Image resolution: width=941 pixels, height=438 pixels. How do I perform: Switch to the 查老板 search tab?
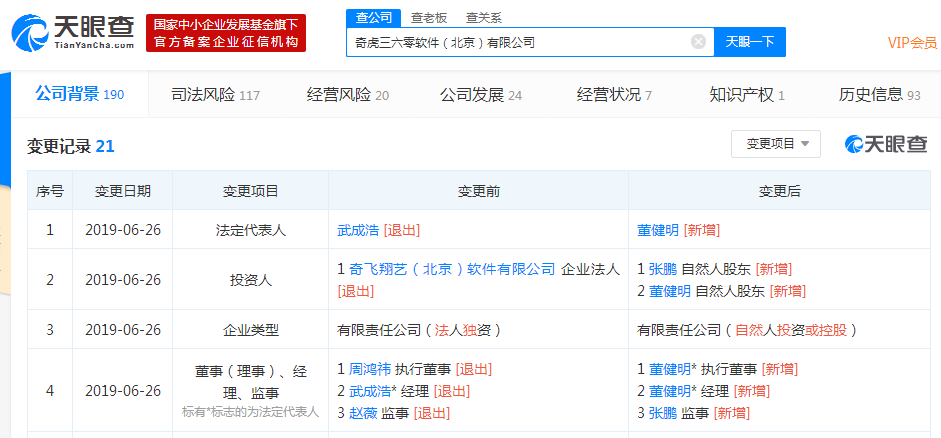point(428,18)
